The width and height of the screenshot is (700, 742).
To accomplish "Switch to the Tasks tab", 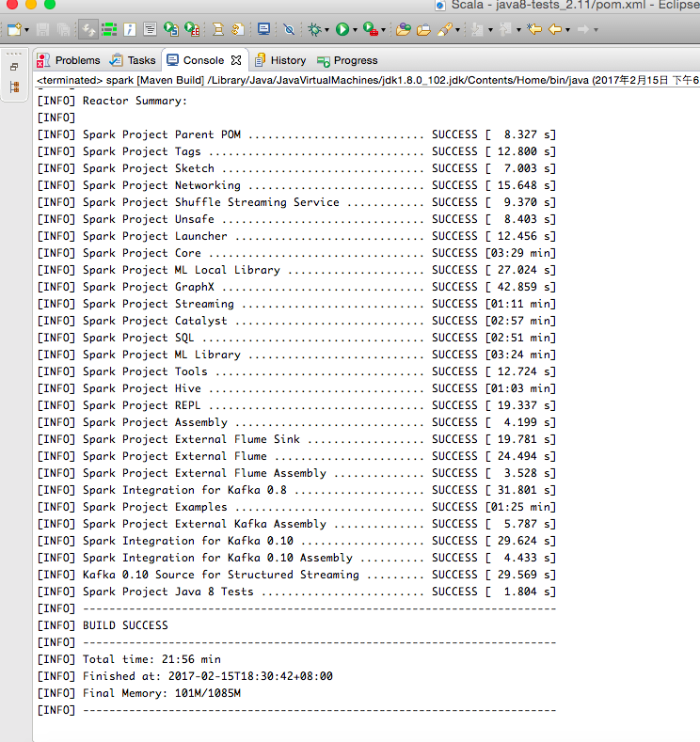I will click(133, 60).
